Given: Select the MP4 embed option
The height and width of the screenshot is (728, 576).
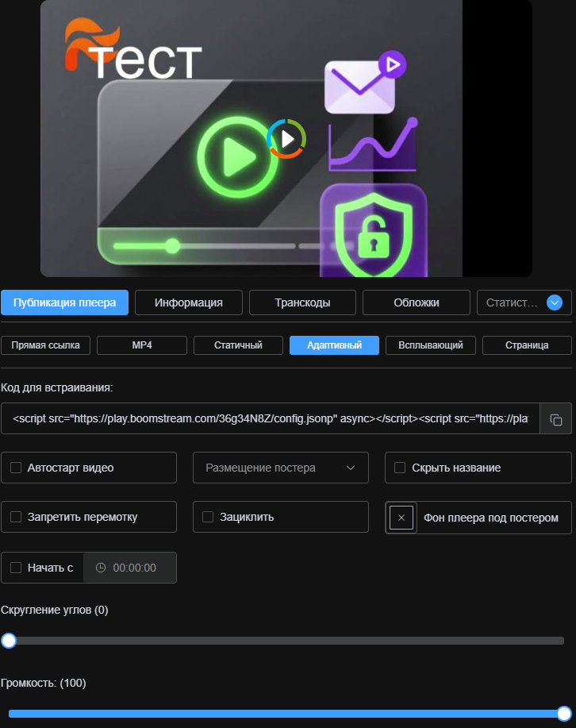Looking at the screenshot, I should (x=141, y=345).
